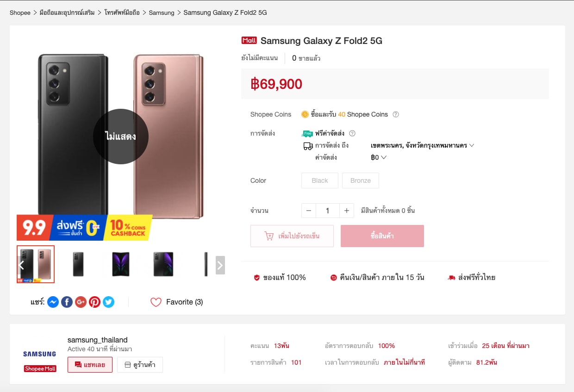Click the Favorite heart icon
This screenshot has width=574, height=392.
[156, 302]
